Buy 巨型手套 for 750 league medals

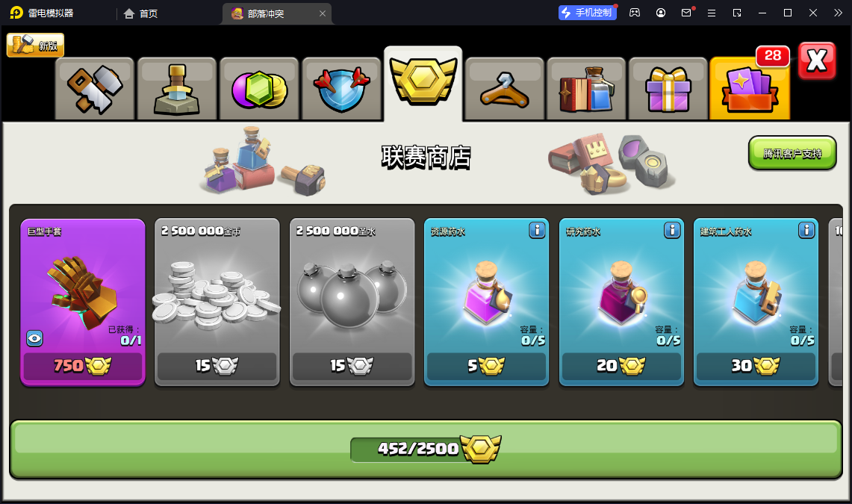coord(83,366)
